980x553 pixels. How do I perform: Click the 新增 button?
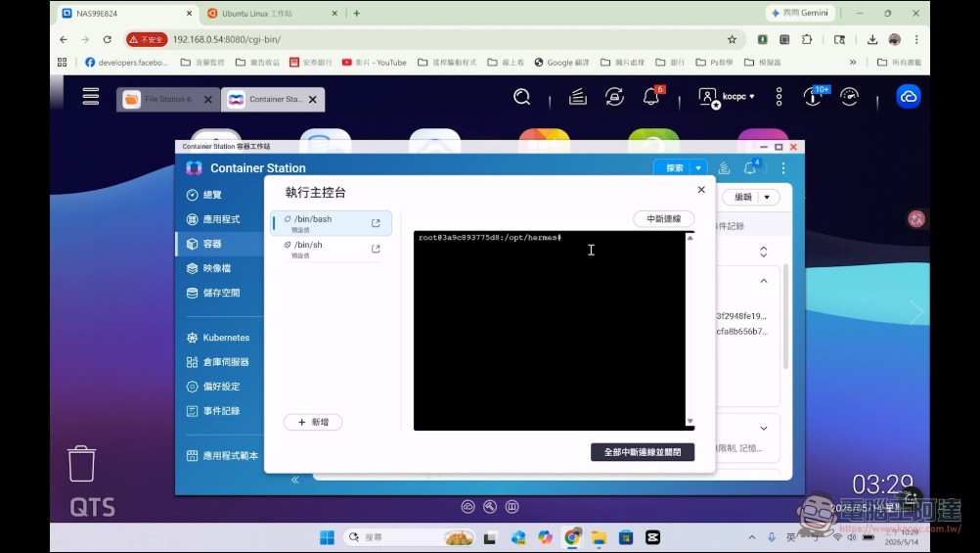313,422
